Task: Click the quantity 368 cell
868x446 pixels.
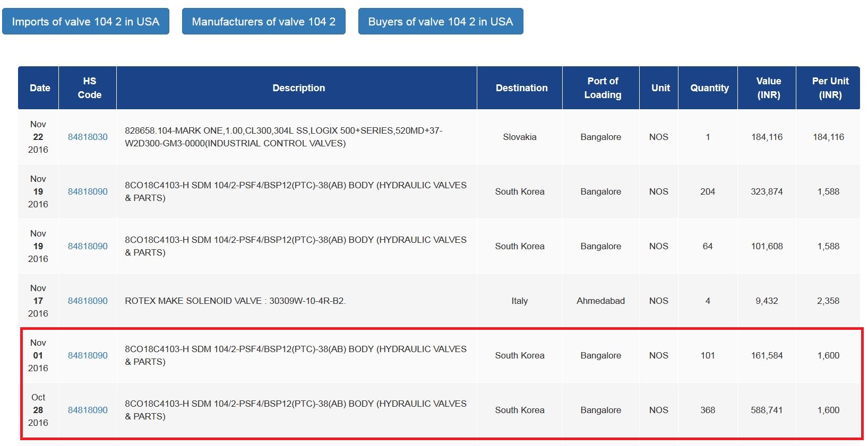Action: 708,410
